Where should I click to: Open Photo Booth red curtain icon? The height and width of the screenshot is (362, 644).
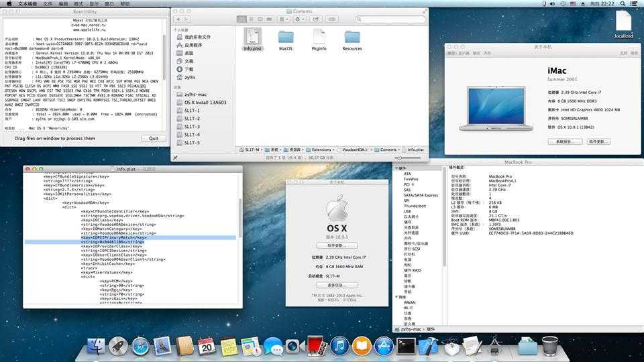tap(317, 346)
